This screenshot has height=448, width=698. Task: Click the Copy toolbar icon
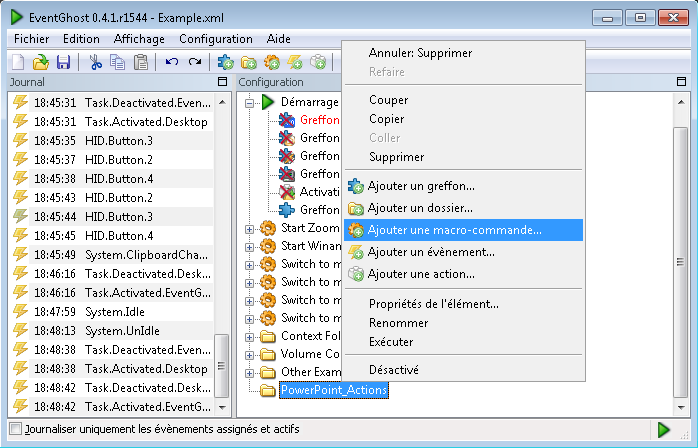coord(118,62)
